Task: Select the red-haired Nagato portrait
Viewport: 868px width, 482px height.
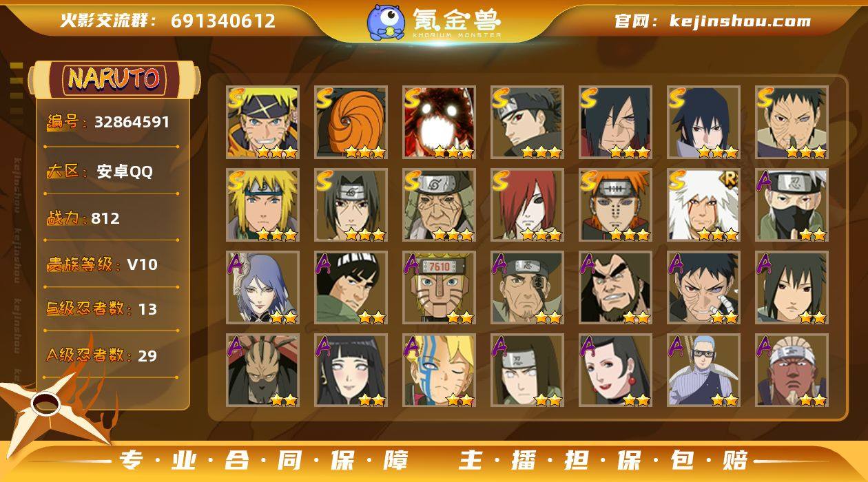Action: (x=527, y=205)
